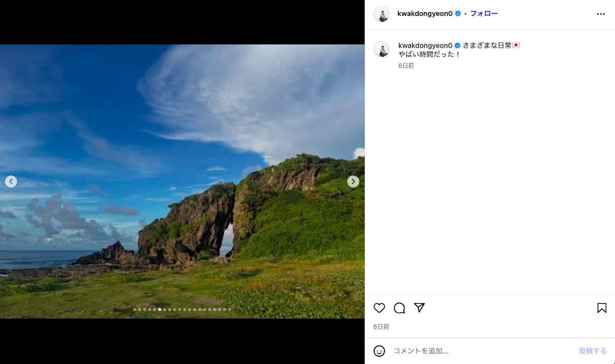Select the highlighted carousel dot indicator
Image resolution: width=615 pixels, height=364 pixels.
(x=159, y=309)
